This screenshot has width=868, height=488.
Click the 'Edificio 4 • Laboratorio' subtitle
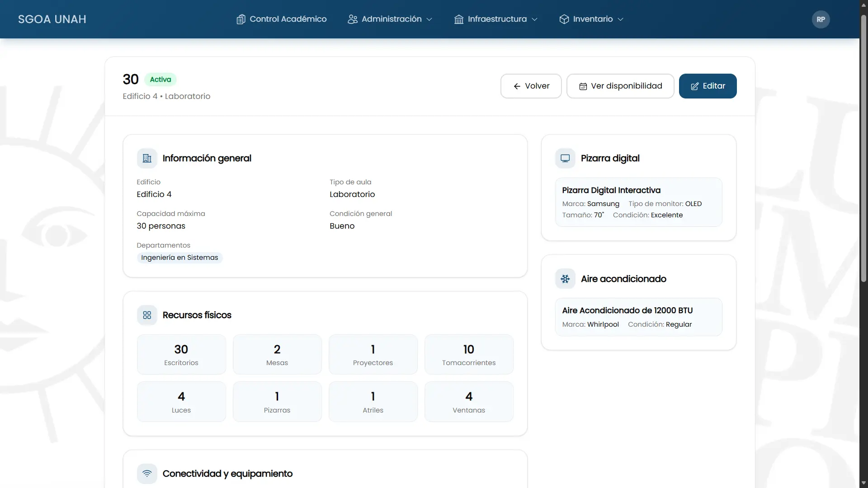pos(166,96)
